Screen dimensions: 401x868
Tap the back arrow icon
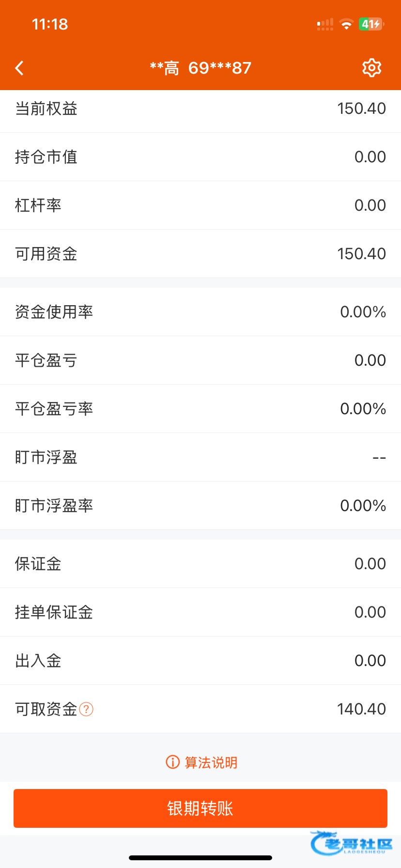(20, 68)
